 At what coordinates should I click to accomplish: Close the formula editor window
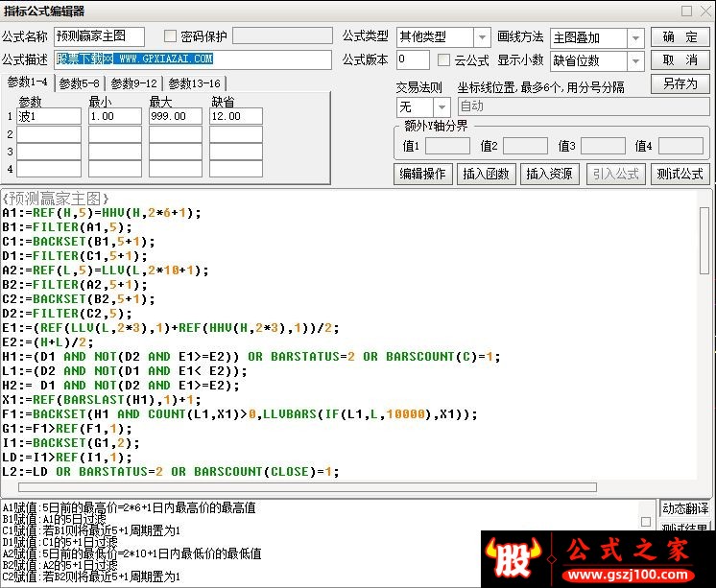tap(706, 11)
